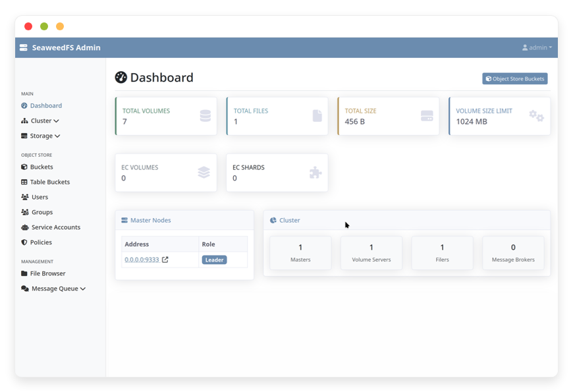Click the Groups icon in sidebar
The image size is (573, 392).
point(25,212)
